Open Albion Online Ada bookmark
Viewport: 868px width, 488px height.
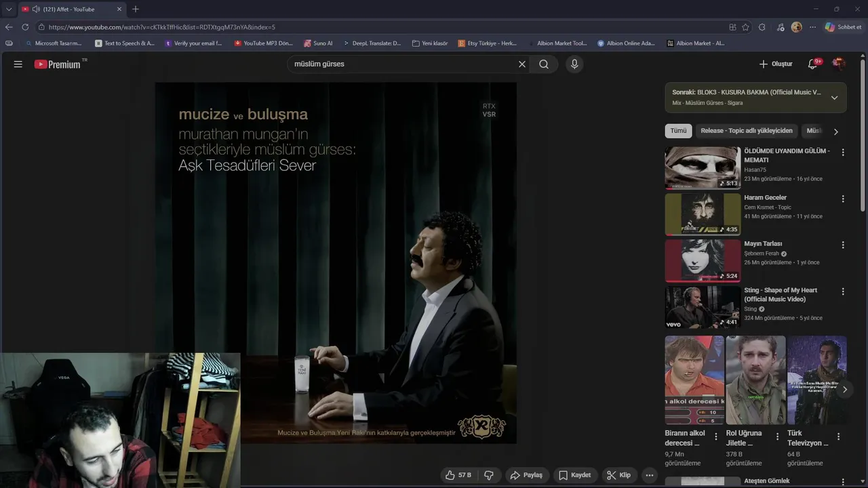click(626, 43)
